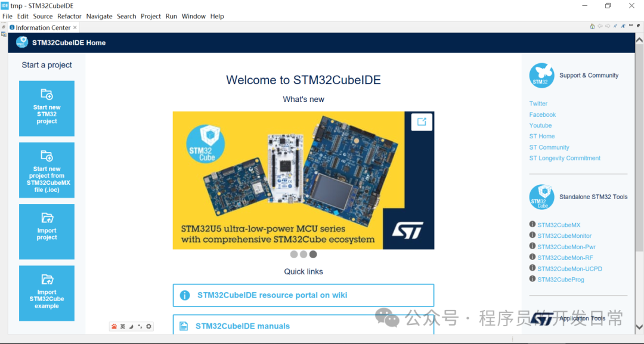Screen dimensions: 644x344
Task: Open the Window menu
Action: click(x=193, y=16)
